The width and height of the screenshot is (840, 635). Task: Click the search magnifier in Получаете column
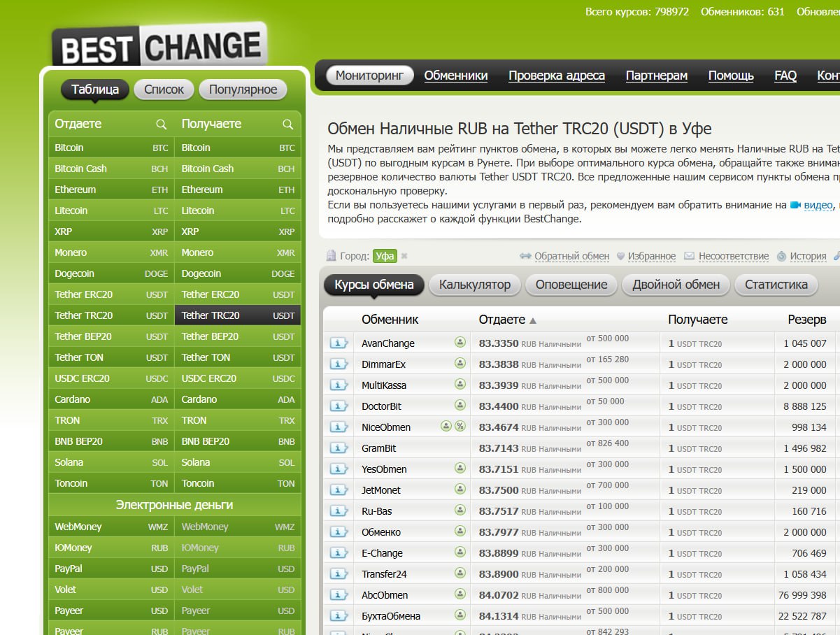[x=287, y=124]
